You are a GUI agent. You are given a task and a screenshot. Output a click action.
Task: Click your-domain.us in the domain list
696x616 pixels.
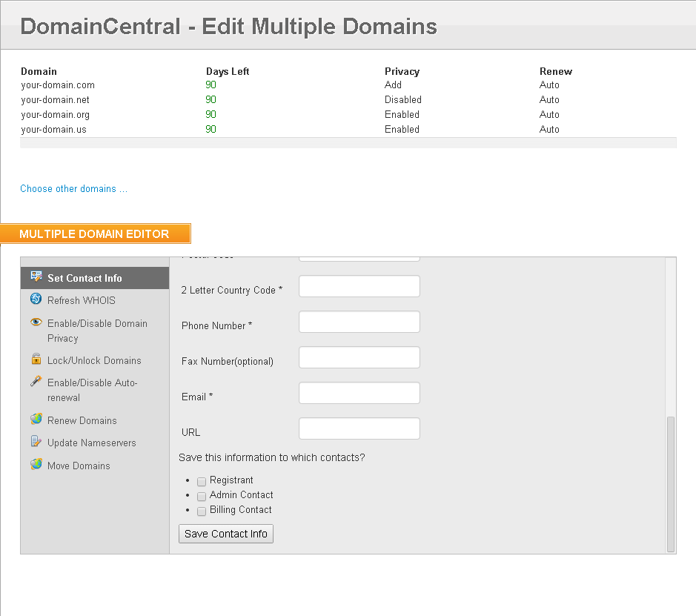[53, 130]
